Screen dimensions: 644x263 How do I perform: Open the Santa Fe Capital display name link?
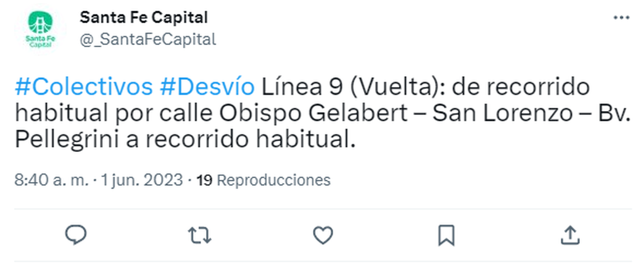[143, 18]
